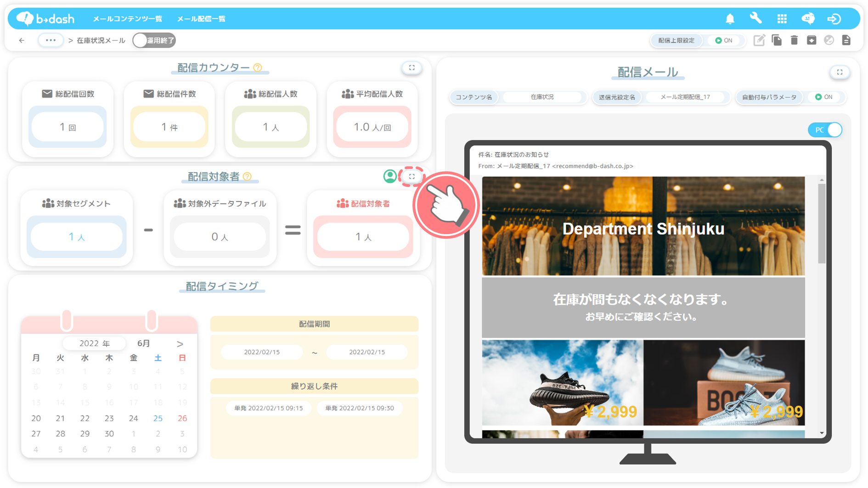Click the 総配信人数 1人 value
868x488 pixels.
pyautogui.click(x=271, y=127)
